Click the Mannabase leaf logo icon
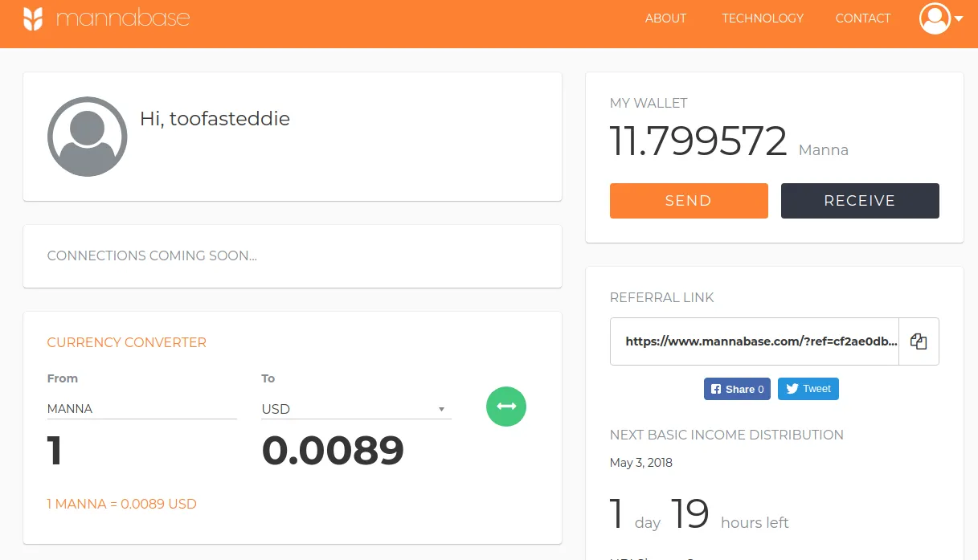The width and height of the screenshot is (978, 560). pos(33,18)
